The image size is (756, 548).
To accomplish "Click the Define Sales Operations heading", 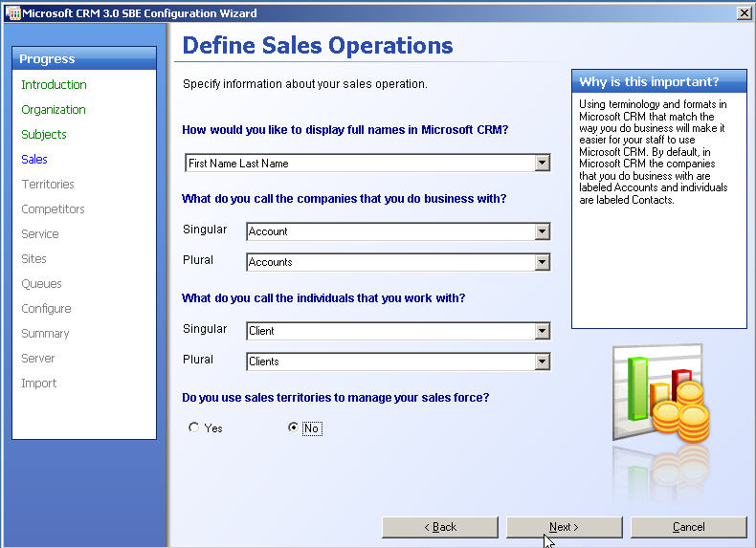I will pyautogui.click(x=318, y=46).
